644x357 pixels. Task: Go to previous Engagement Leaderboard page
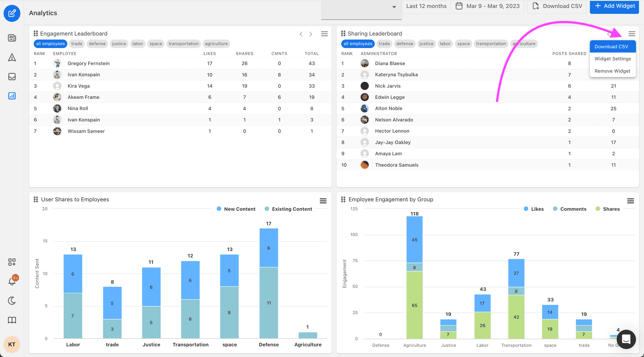click(301, 34)
